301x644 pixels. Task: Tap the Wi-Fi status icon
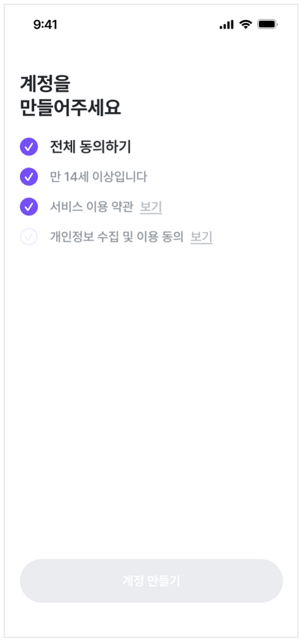246,24
